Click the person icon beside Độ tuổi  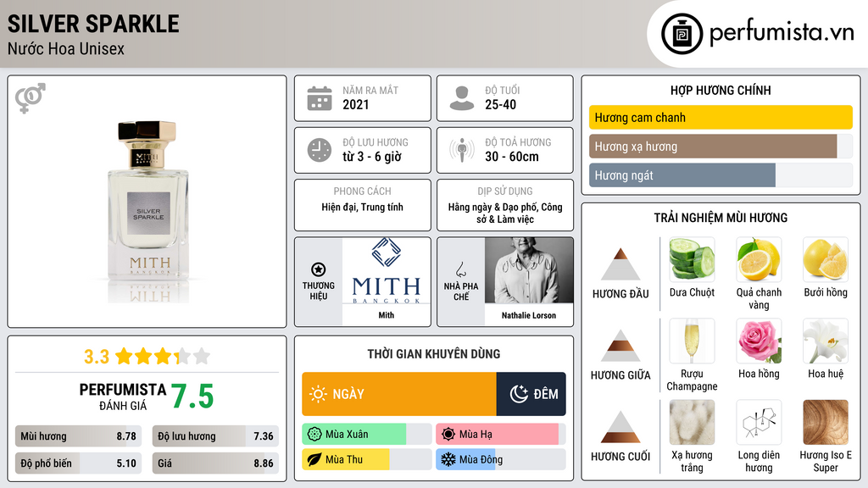(462, 98)
